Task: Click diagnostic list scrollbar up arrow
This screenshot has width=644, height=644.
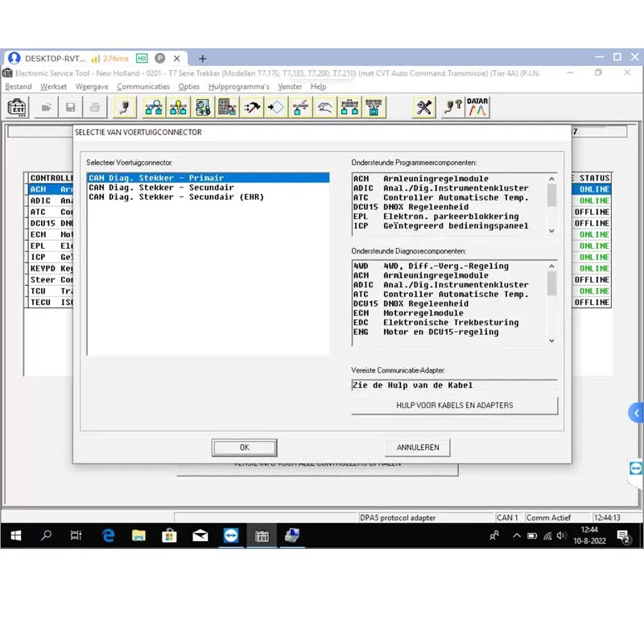Action: coord(551,266)
